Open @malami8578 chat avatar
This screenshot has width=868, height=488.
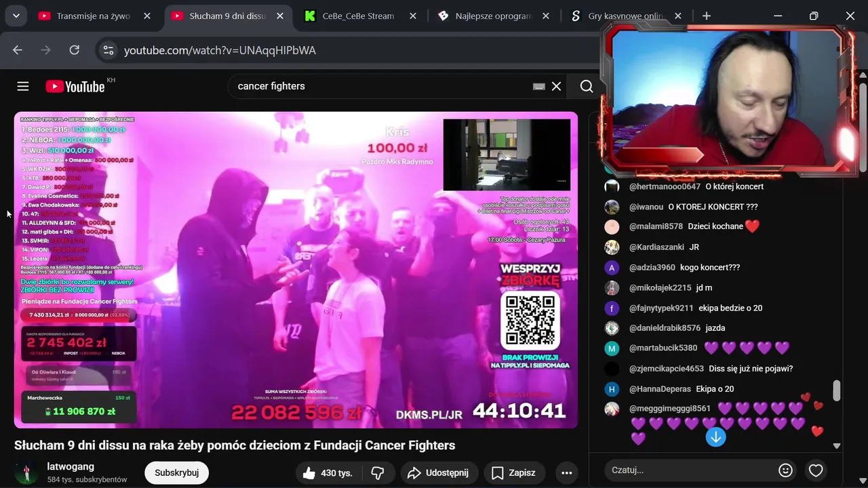[612, 226]
